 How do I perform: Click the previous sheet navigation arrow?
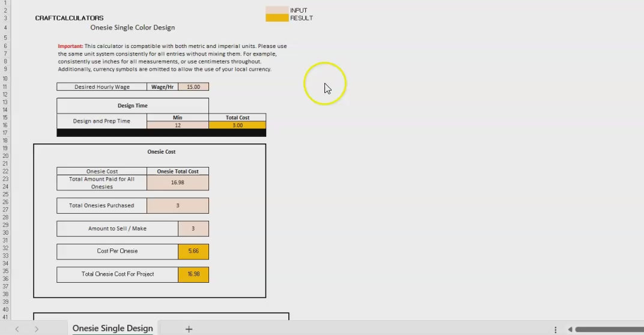pyautogui.click(x=17, y=329)
